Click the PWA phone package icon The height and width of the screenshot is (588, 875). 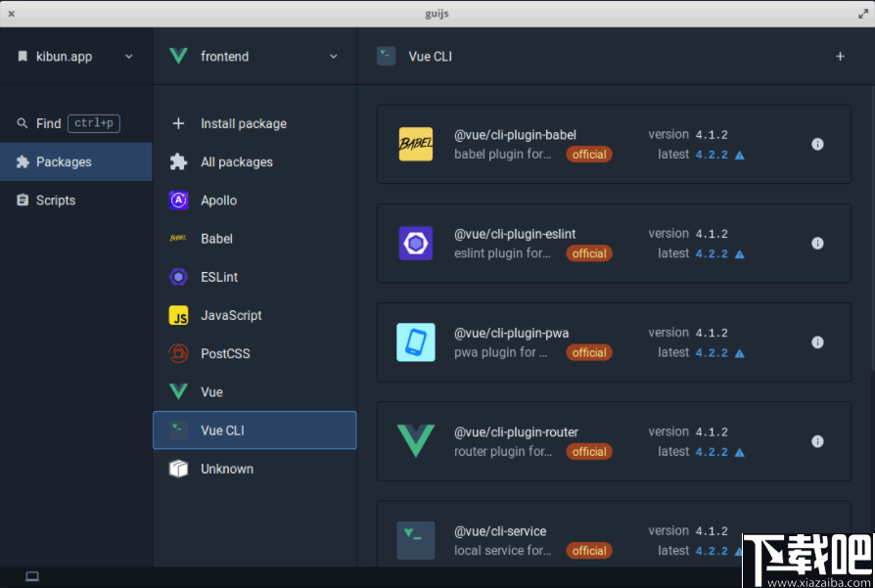pos(416,342)
